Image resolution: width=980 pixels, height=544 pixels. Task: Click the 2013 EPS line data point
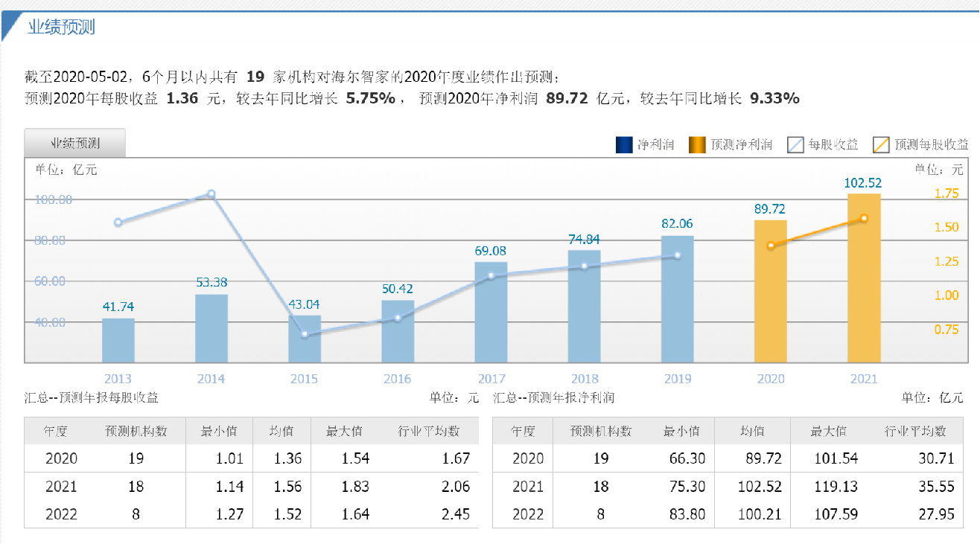[118, 223]
